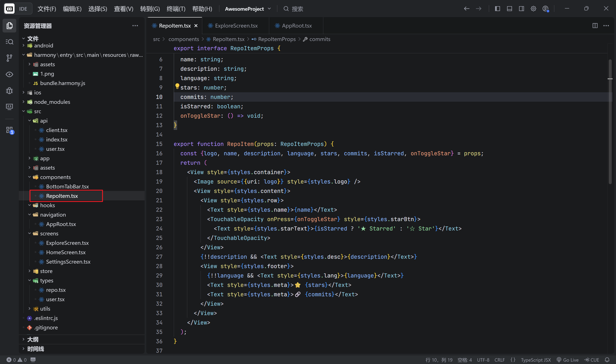Viewport: 616px width, 364px height.
Task: Open the source control branch icon
Action: point(9,58)
